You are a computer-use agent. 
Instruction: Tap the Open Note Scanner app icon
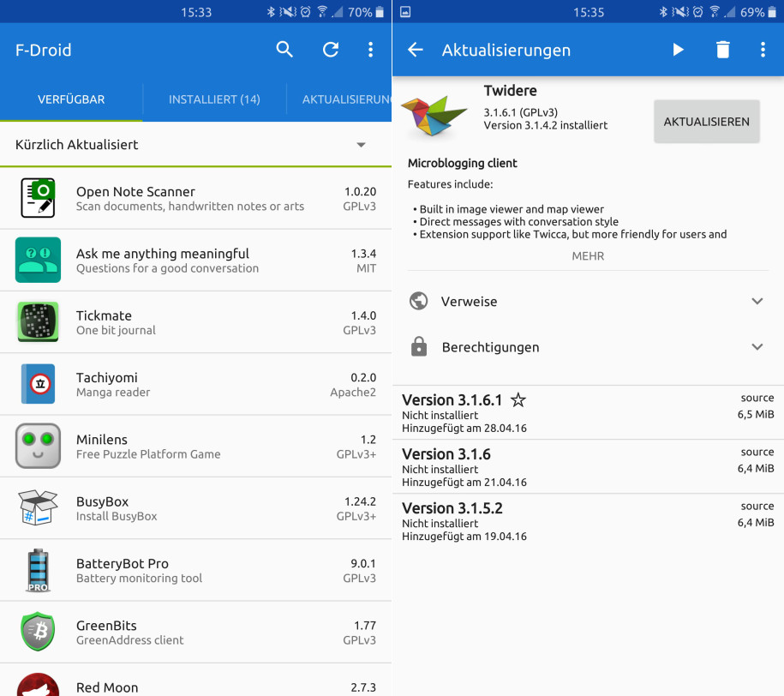(38, 198)
